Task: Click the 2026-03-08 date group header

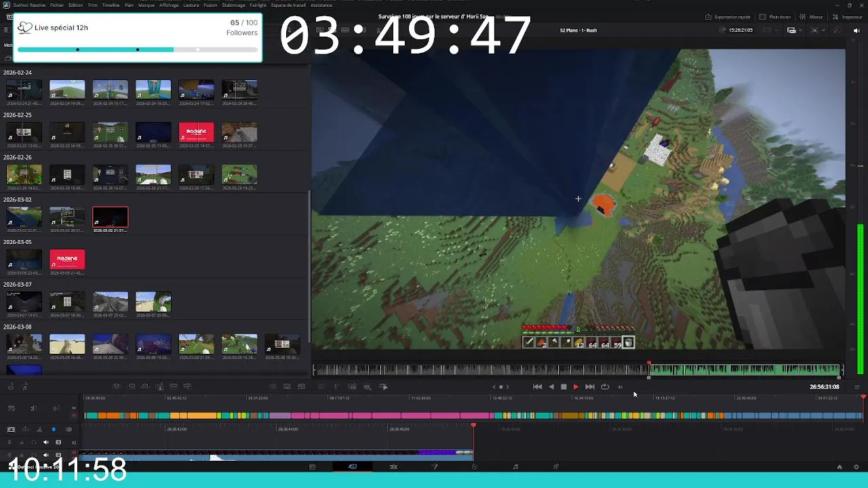Action: 18,327
